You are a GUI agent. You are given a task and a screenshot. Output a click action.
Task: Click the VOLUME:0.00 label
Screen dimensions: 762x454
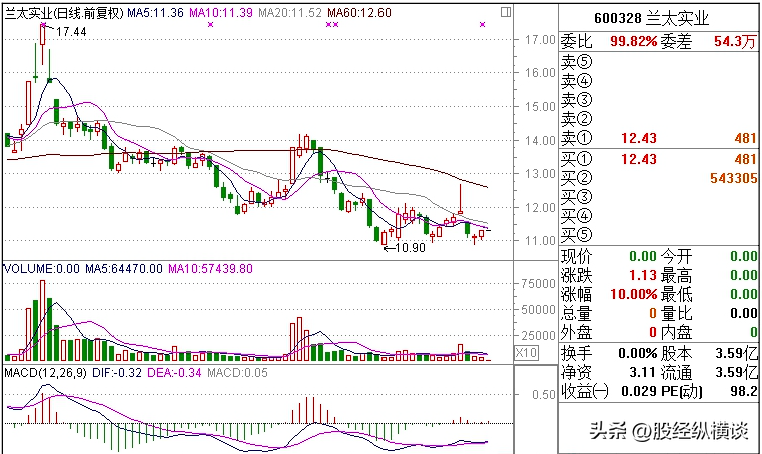point(42,269)
